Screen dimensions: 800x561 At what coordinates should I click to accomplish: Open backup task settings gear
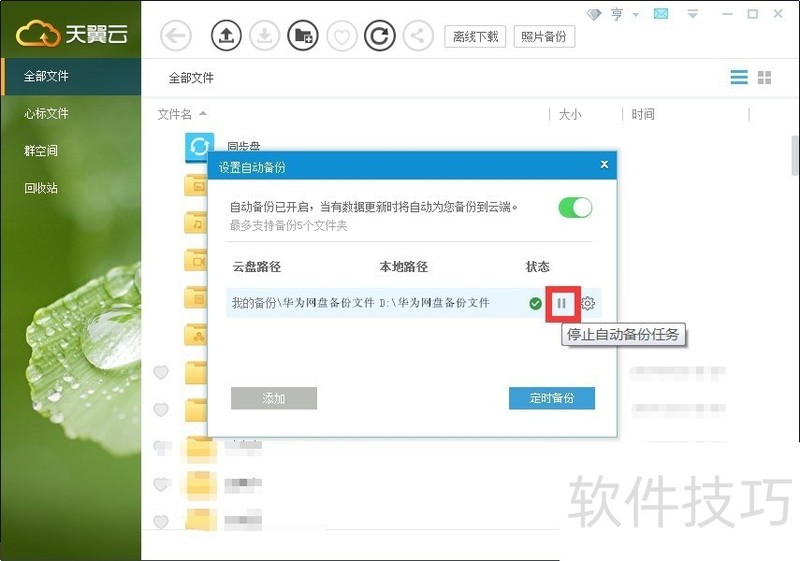589,303
